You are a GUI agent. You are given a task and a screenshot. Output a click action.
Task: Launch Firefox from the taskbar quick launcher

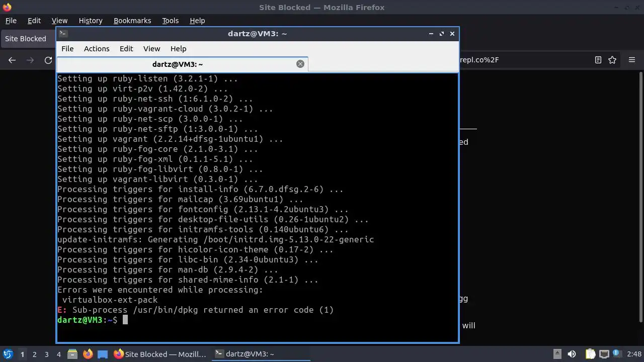coord(88,354)
